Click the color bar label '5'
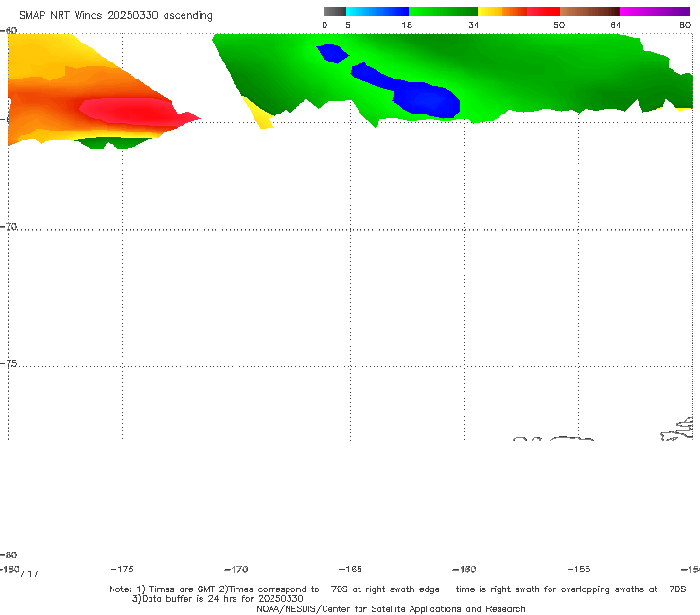The width and height of the screenshot is (700, 615). coord(348,26)
